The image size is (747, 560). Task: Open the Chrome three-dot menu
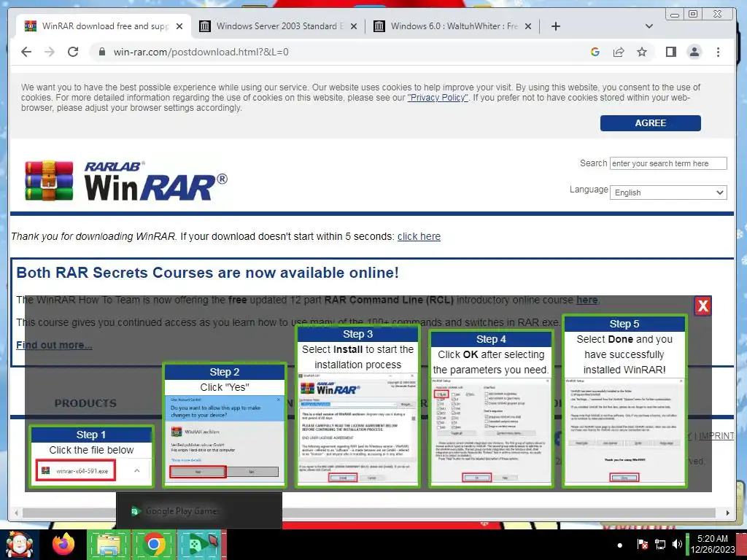pos(718,52)
